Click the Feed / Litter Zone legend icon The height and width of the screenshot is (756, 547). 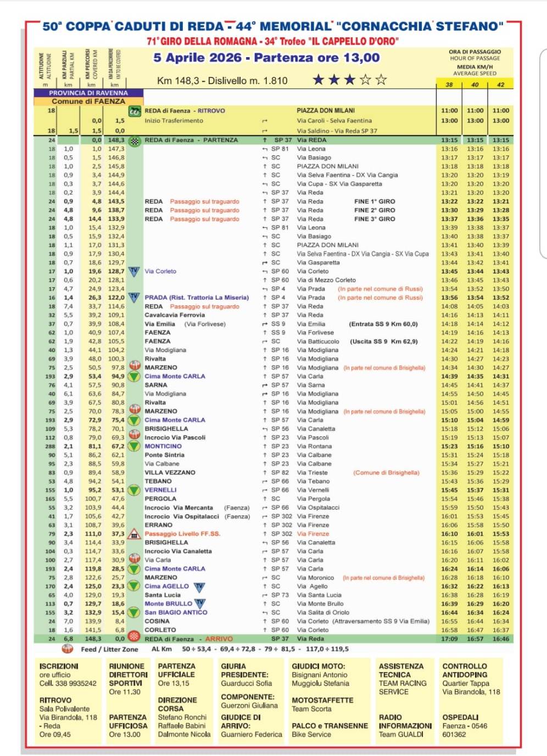[x=68, y=649]
